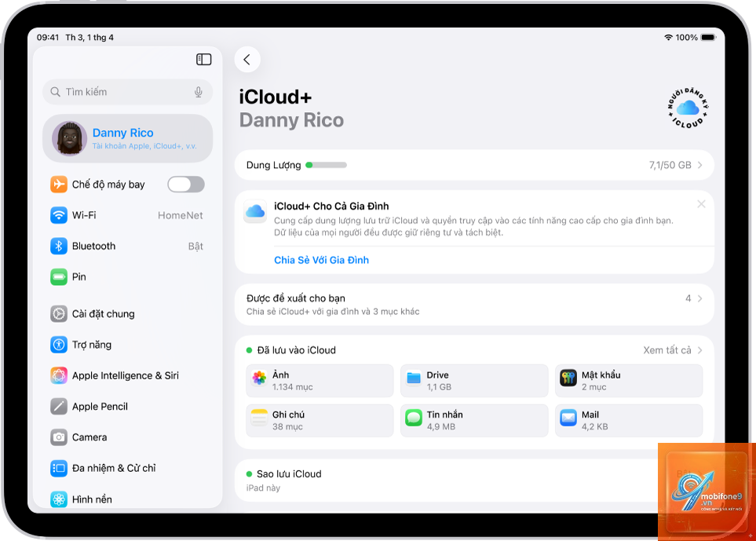This screenshot has height=541, width=756.
Task: Select Camera label in the sidebar
Action: coord(89,437)
